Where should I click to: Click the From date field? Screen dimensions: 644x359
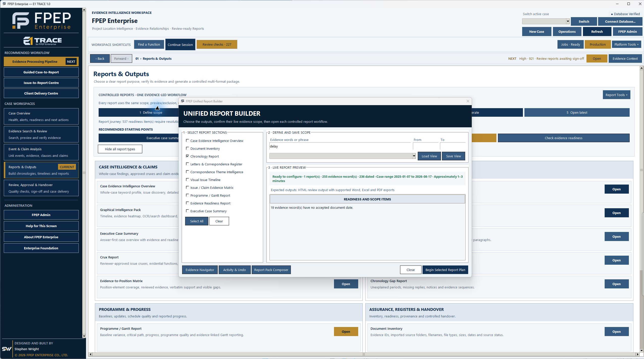coord(426,146)
